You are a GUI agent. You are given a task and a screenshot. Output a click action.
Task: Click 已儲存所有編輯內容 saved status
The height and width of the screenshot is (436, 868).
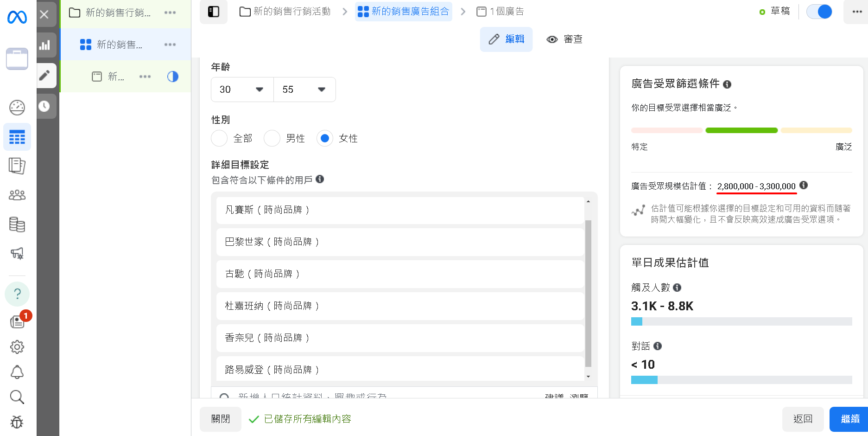[307, 419]
